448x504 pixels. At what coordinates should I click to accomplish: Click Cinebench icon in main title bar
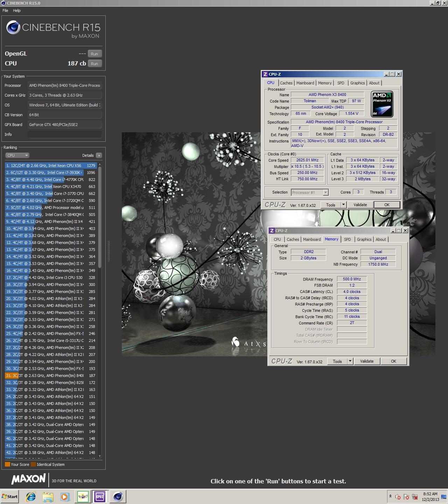(x=3, y=3)
